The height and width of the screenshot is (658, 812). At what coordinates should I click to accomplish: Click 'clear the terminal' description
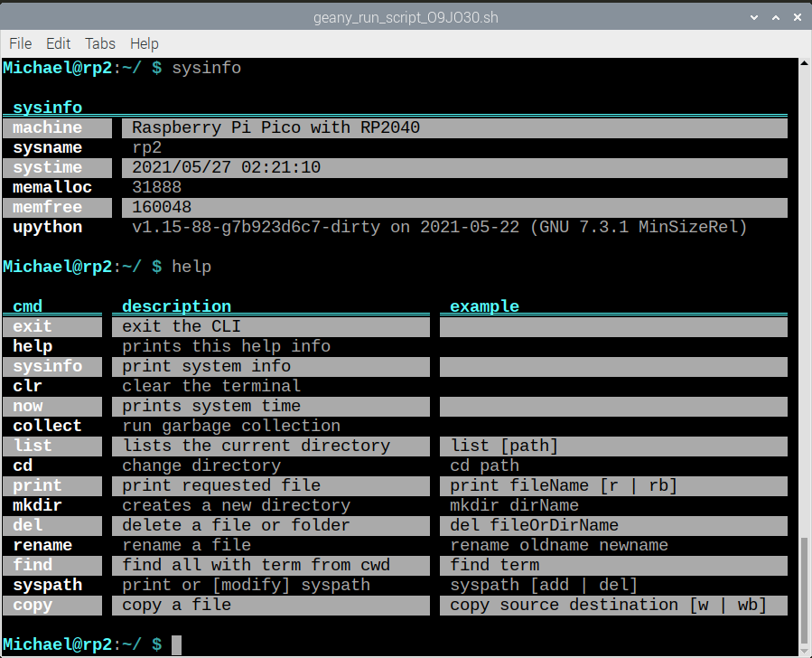tap(210, 386)
